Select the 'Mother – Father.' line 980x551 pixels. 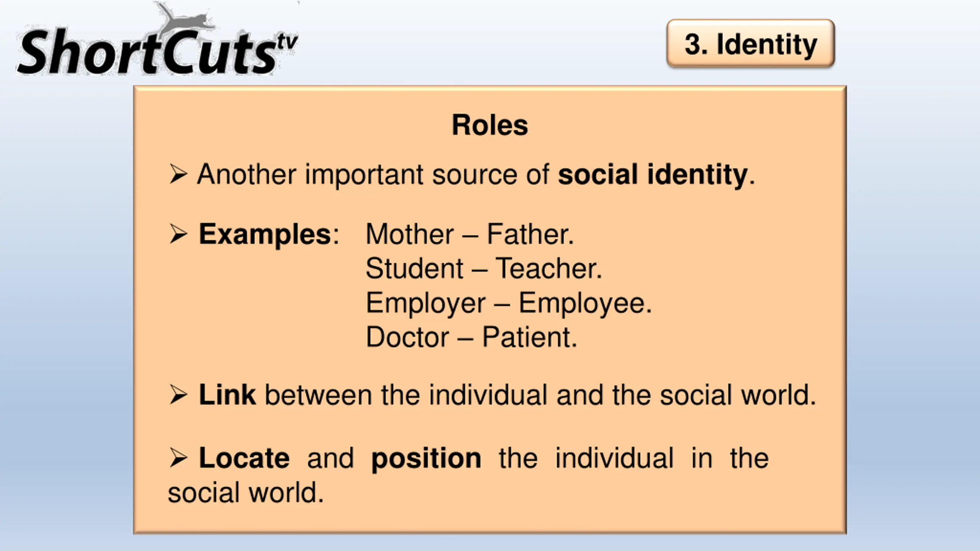point(470,234)
